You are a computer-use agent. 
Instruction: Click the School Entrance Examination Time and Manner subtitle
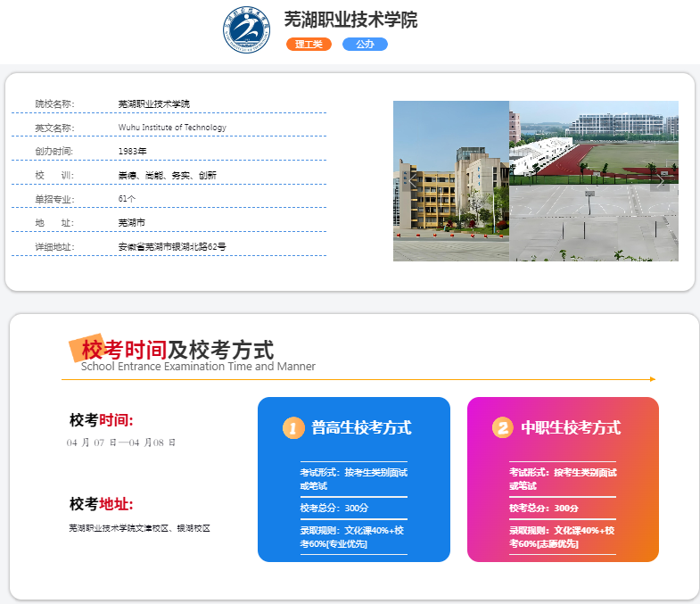[x=198, y=367]
